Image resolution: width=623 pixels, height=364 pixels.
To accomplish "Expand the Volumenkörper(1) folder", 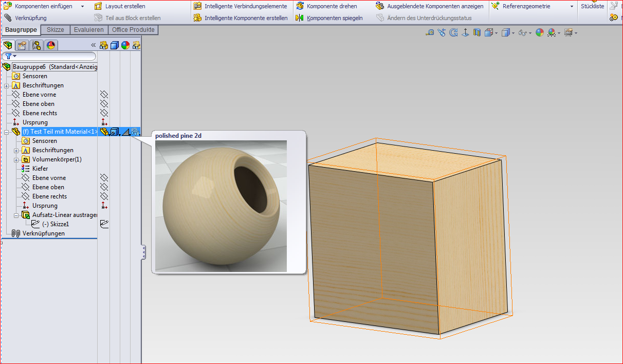I will coord(16,159).
